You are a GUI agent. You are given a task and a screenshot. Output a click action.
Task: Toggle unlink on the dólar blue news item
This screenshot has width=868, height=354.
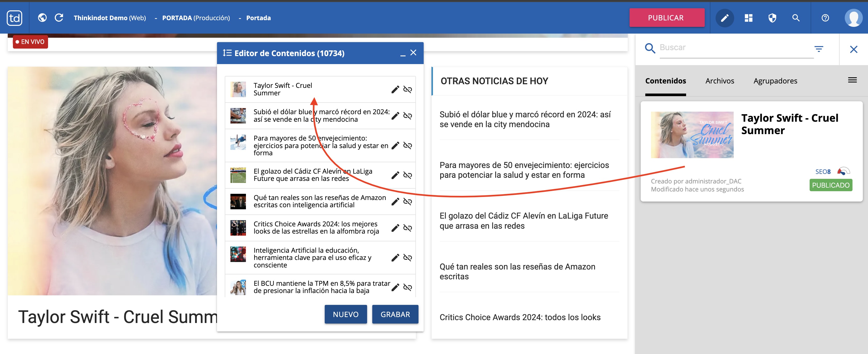click(x=408, y=116)
